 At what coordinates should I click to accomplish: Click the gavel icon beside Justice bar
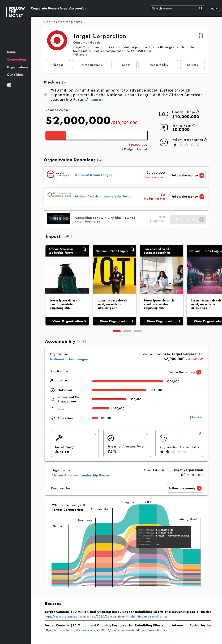pyautogui.click(x=52, y=380)
